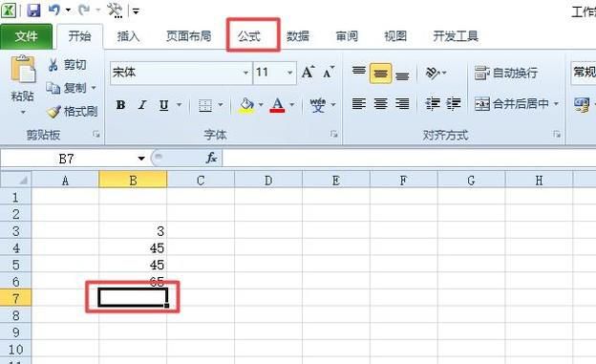This screenshot has width=596, height=364.
Task: Apply the red Font Color A
Action: pyautogui.click(x=278, y=105)
